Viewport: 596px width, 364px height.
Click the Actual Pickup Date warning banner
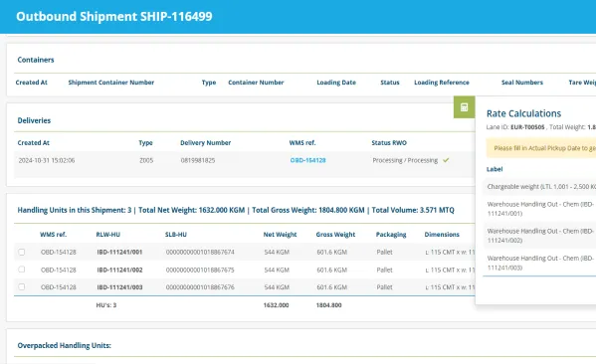(541, 148)
